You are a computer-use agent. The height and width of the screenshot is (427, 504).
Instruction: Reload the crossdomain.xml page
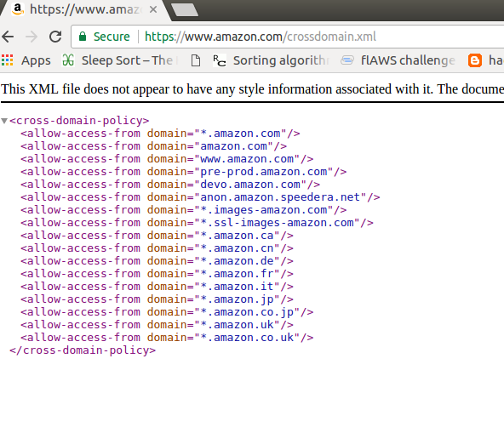pyautogui.click(x=55, y=37)
